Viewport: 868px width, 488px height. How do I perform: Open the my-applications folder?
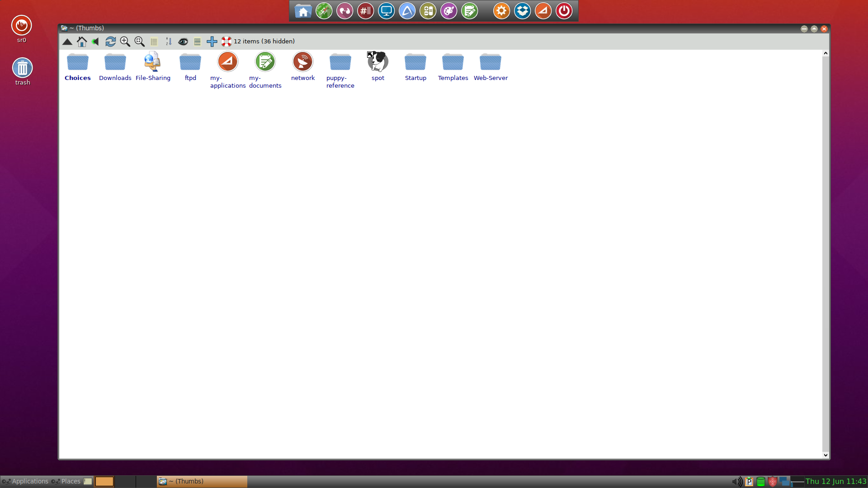(227, 70)
